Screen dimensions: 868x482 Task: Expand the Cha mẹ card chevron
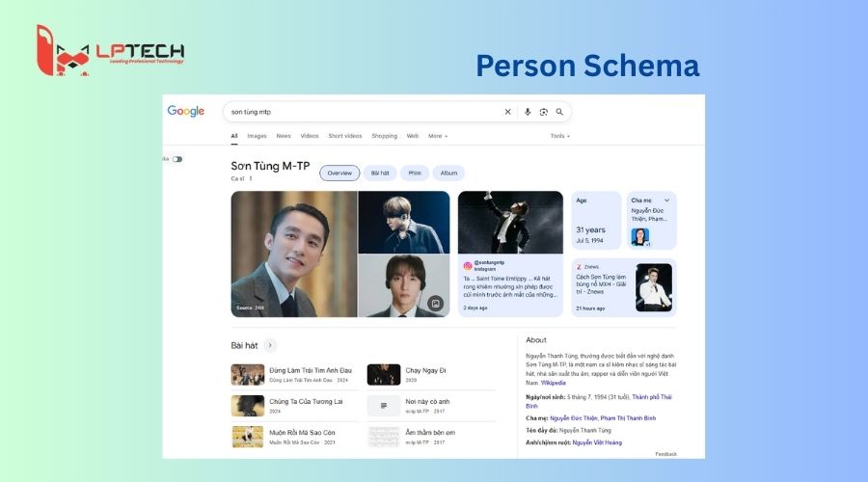[667, 201]
